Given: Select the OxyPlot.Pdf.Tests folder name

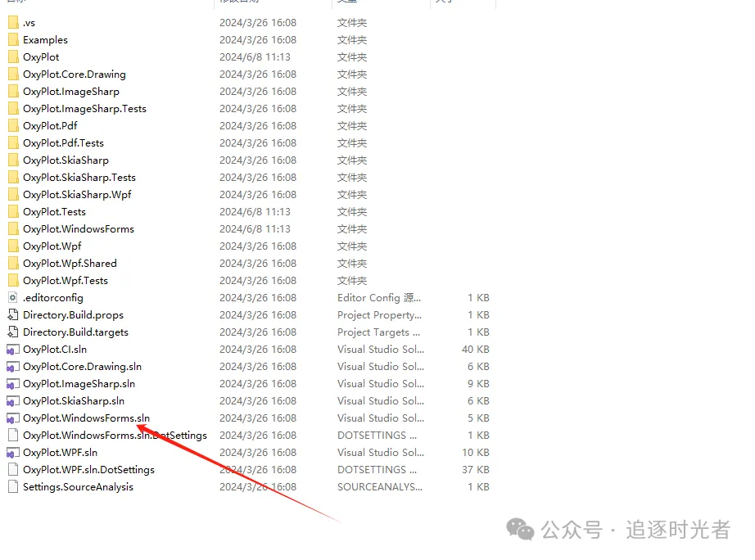Looking at the screenshot, I should [x=63, y=143].
